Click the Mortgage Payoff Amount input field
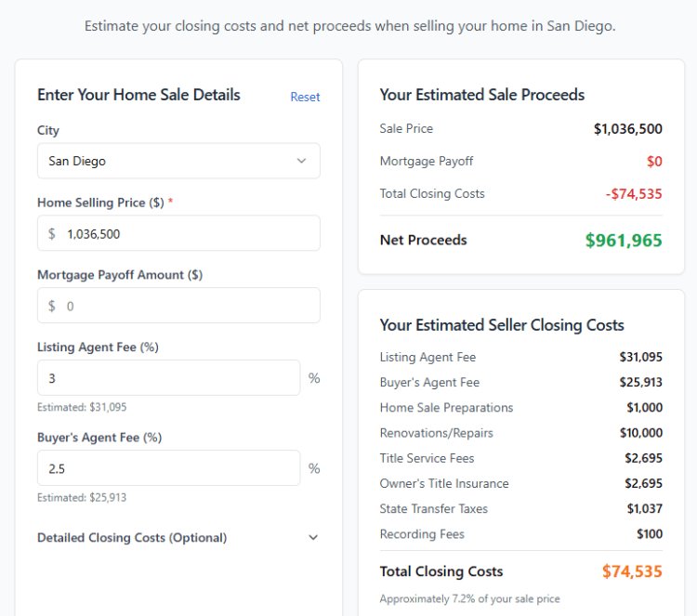This screenshot has height=616, width=697. (178, 306)
